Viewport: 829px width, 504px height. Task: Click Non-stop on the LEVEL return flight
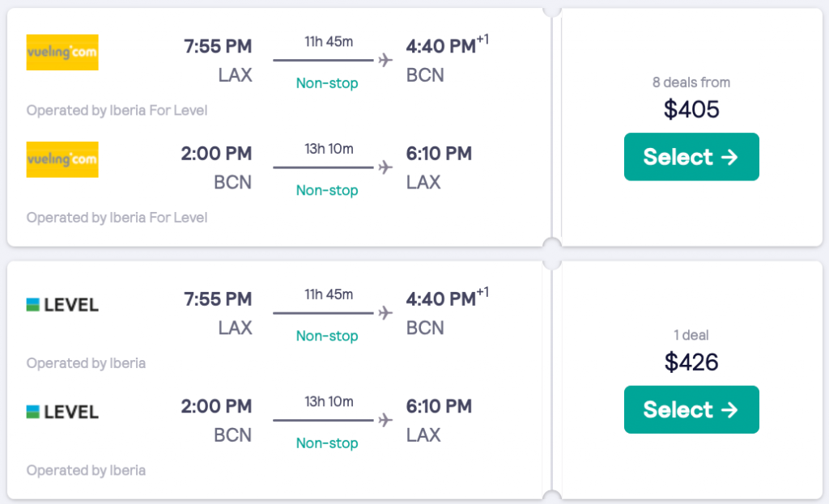[x=327, y=443]
